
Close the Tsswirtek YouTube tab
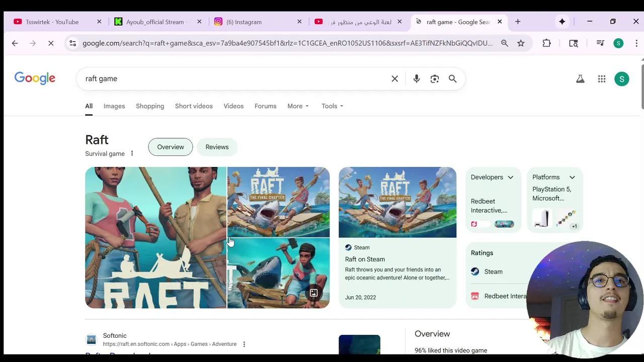point(99,22)
